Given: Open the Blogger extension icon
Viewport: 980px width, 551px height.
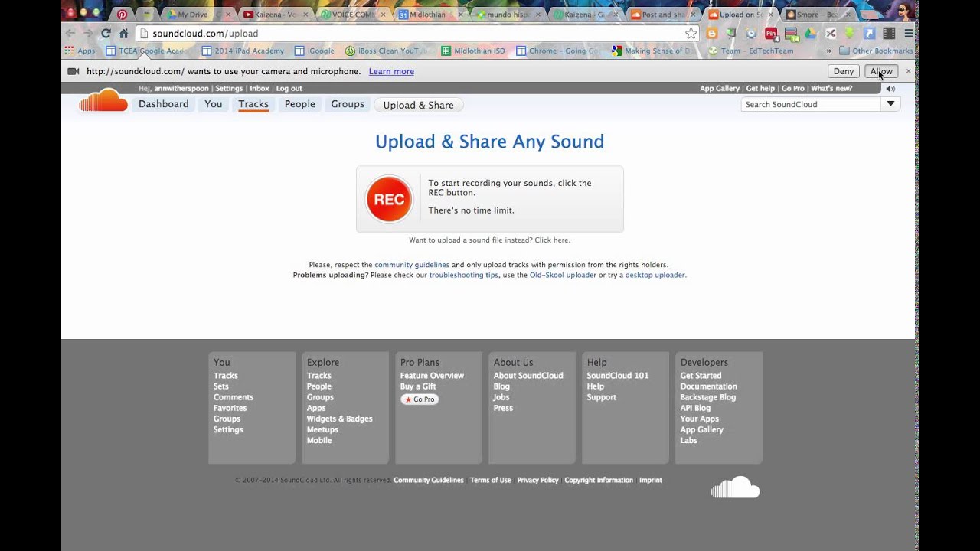Looking at the screenshot, I should point(711,33).
